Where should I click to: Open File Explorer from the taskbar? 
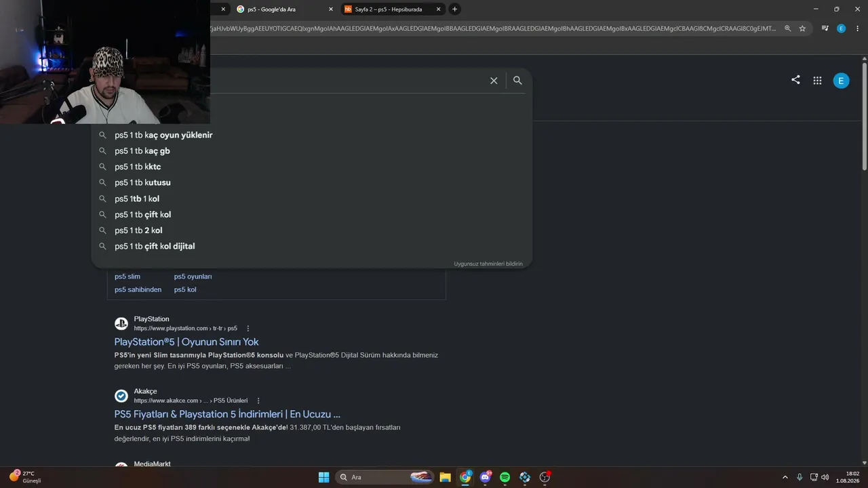pos(445,477)
